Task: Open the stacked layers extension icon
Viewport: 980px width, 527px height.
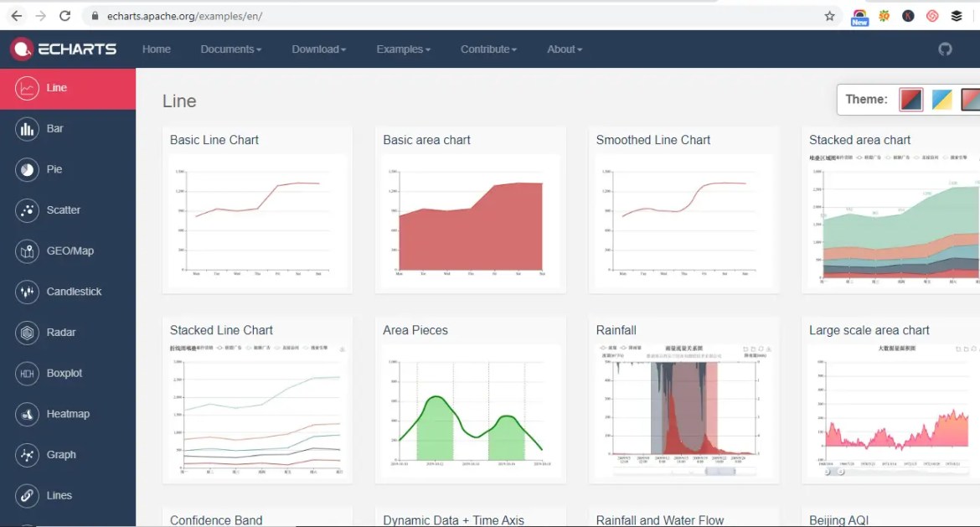Action: pos(957,16)
